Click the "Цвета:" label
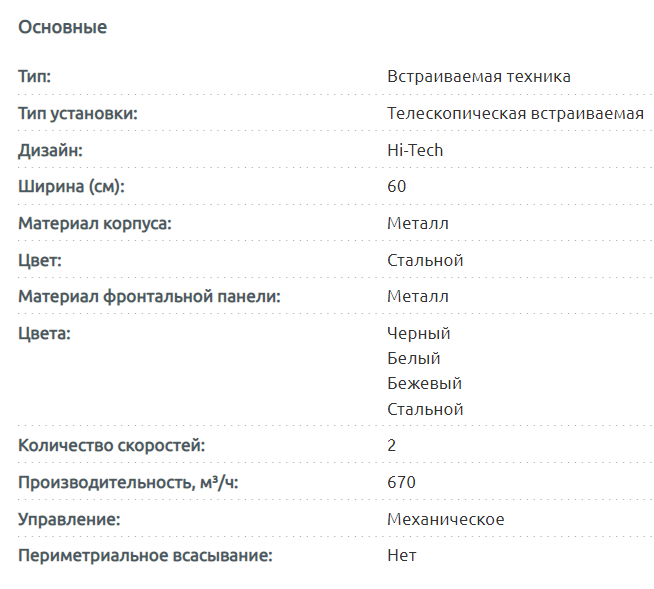This screenshot has width=654, height=589. point(45,333)
